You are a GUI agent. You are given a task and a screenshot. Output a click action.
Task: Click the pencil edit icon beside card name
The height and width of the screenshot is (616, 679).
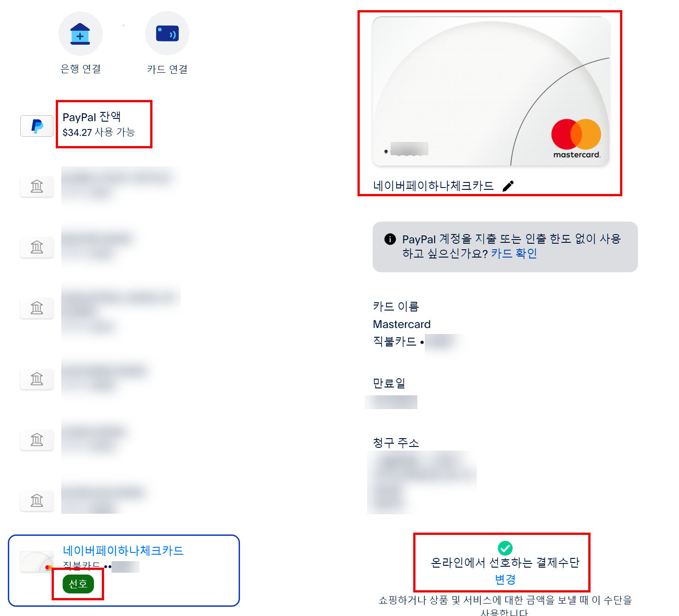point(508,186)
